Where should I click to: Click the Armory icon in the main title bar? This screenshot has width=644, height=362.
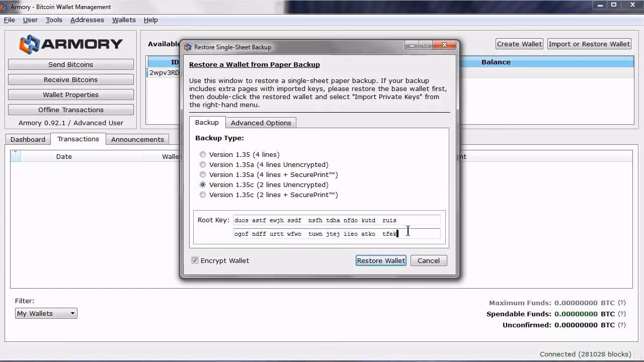tap(4, 7)
